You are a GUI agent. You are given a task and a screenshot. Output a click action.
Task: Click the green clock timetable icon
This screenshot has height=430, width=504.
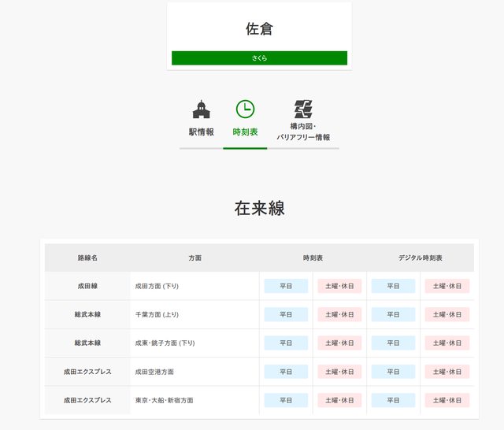click(x=245, y=109)
